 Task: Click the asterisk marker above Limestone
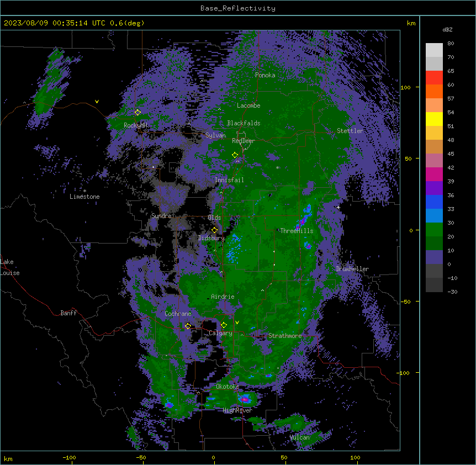[x=84, y=191]
